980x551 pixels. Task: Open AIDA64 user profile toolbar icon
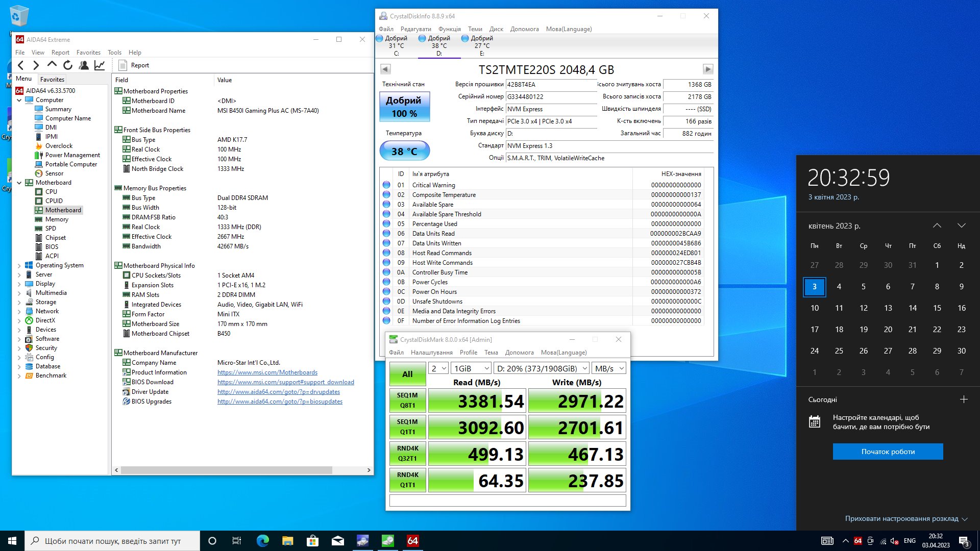[84, 65]
